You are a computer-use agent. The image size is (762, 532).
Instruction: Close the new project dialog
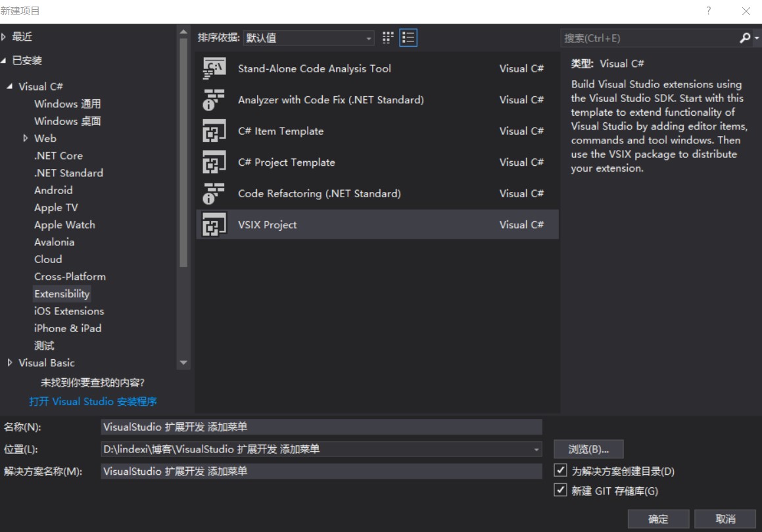coord(746,11)
